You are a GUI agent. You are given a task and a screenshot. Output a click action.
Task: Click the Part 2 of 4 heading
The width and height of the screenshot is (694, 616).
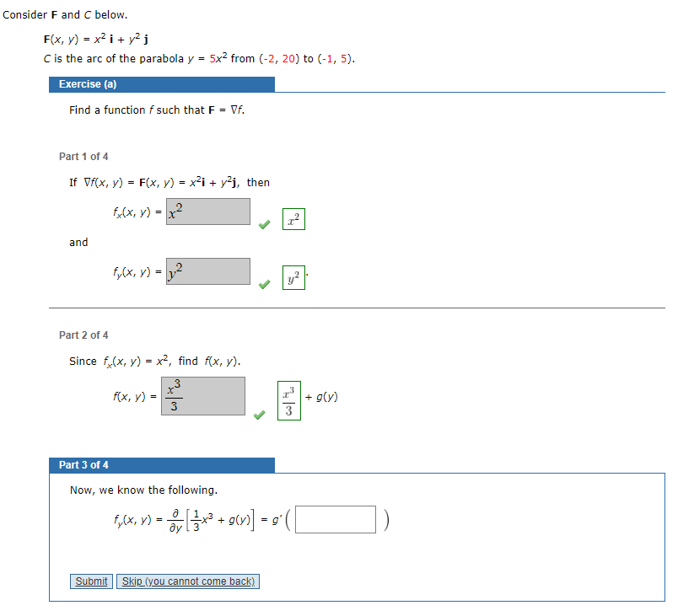[83, 335]
